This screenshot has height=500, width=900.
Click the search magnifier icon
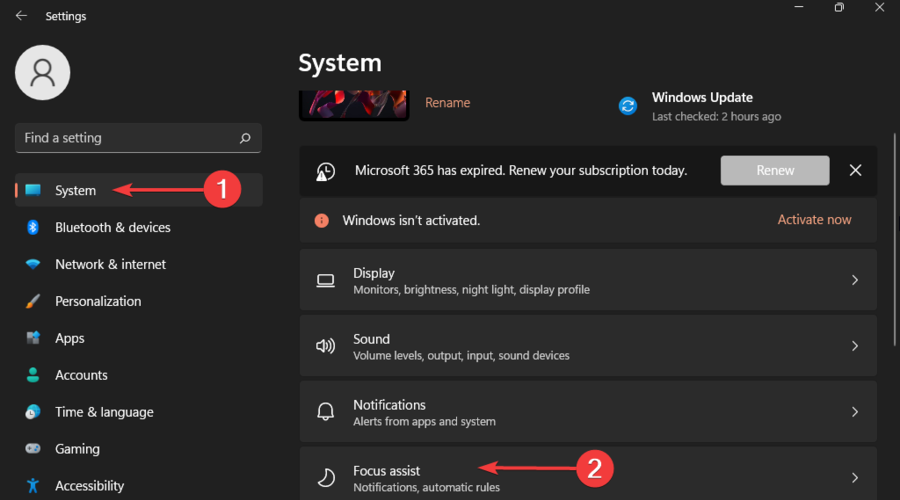pos(245,138)
